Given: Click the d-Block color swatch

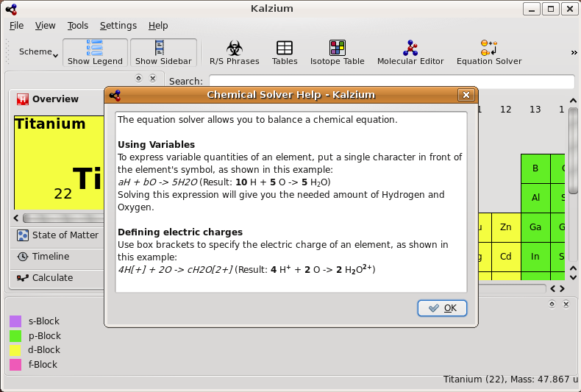Looking at the screenshot, I should click(15, 350).
